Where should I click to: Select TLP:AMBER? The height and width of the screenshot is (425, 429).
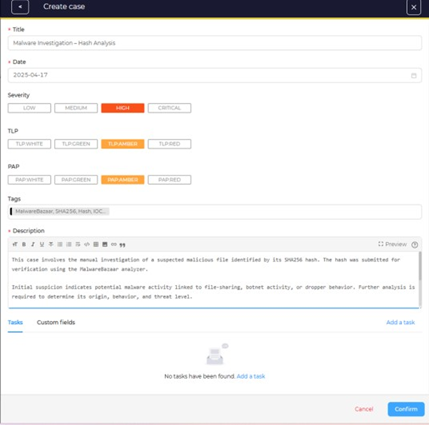(x=123, y=144)
